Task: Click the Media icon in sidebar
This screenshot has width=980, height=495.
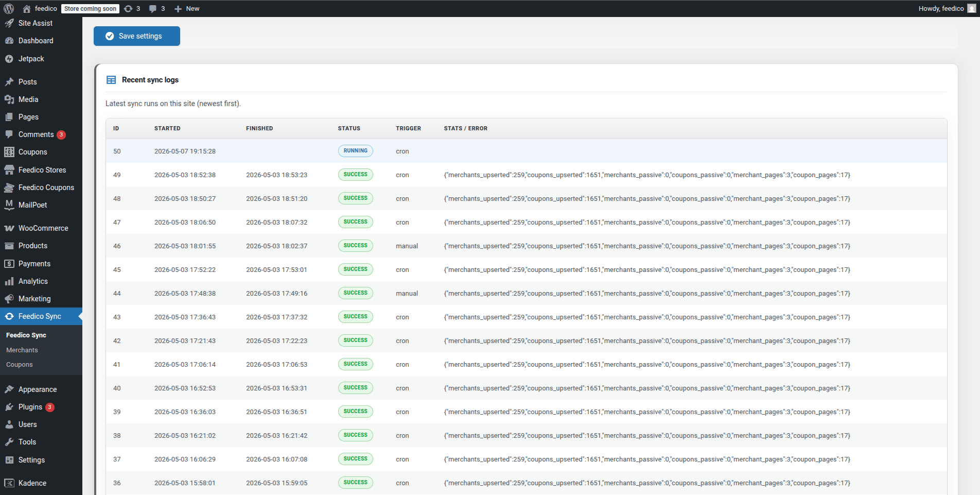Action: point(9,99)
